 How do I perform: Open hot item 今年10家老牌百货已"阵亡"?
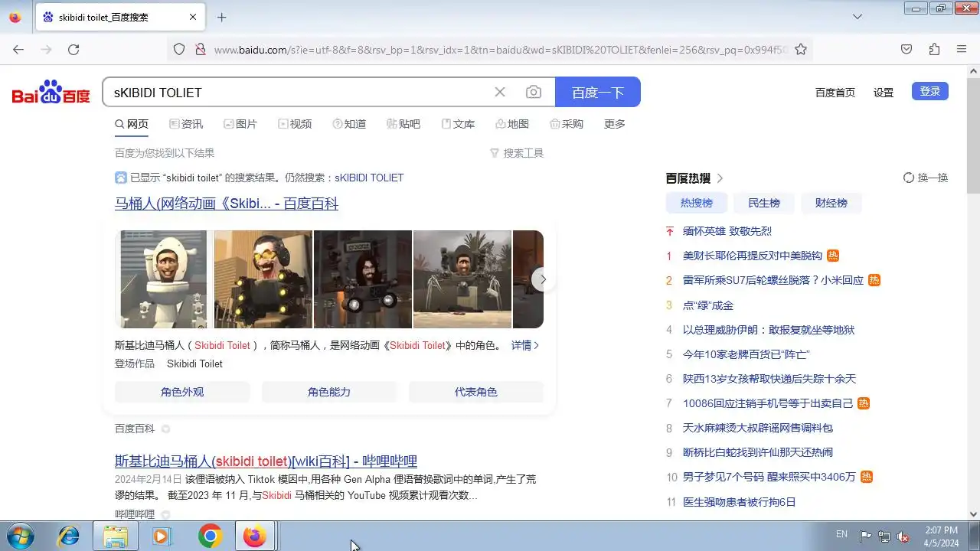coord(746,354)
